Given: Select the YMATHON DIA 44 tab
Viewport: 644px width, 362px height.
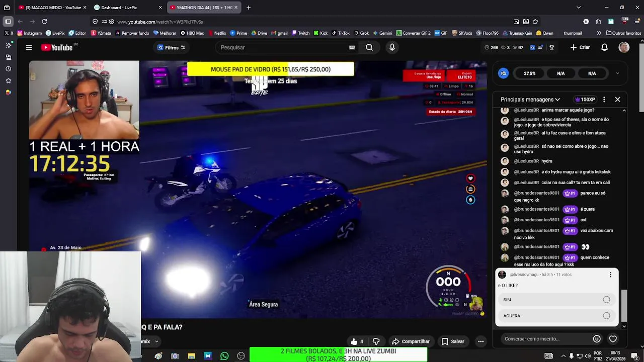Looking at the screenshot, I should pyautogui.click(x=204, y=8).
